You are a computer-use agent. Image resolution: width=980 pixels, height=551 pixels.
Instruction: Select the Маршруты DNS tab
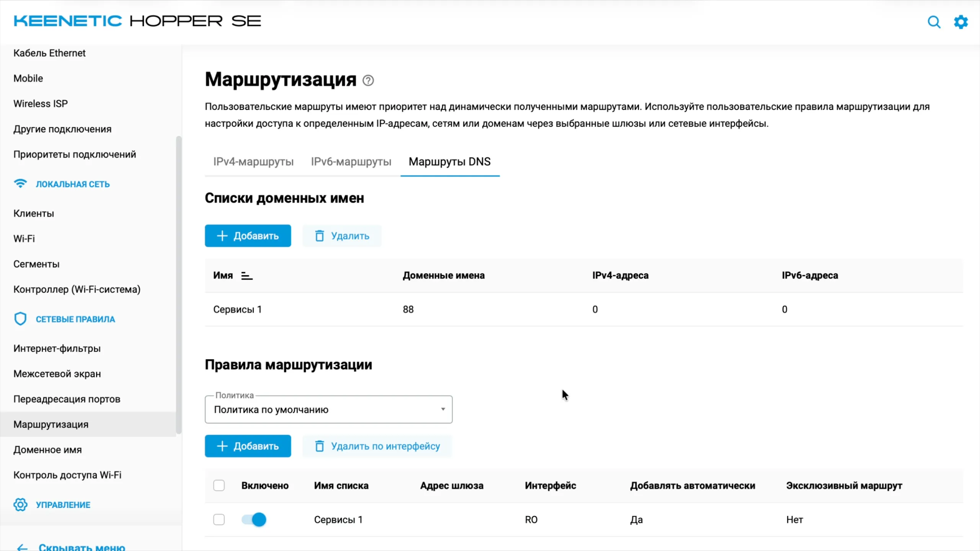pyautogui.click(x=450, y=161)
